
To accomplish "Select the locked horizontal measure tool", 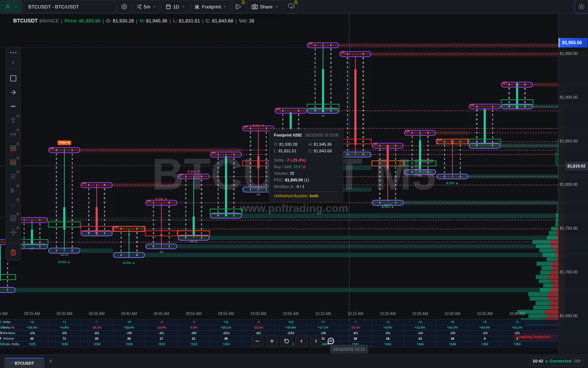I will 13,134.
